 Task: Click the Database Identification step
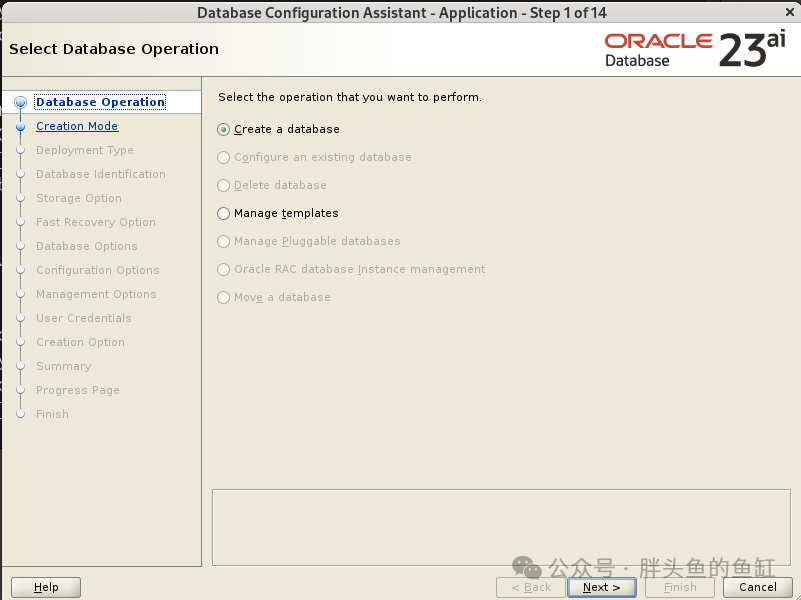101,174
